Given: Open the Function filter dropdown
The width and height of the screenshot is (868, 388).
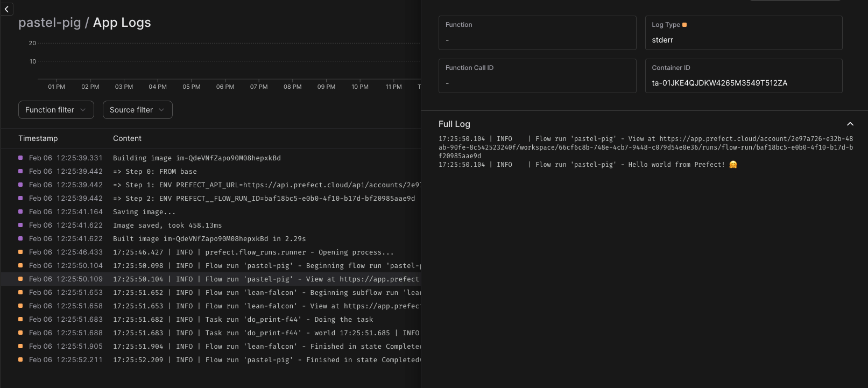Looking at the screenshot, I should click(x=56, y=110).
